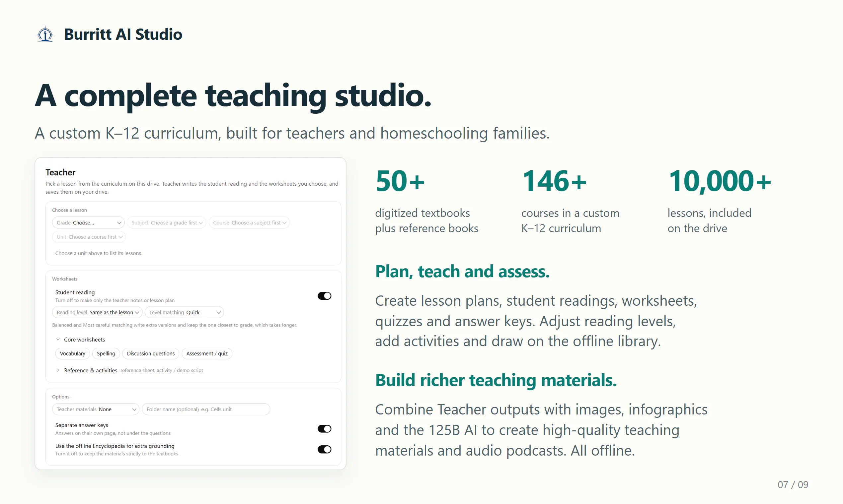Select the Discussion questions chip
The height and width of the screenshot is (504, 843).
pyautogui.click(x=151, y=353)
